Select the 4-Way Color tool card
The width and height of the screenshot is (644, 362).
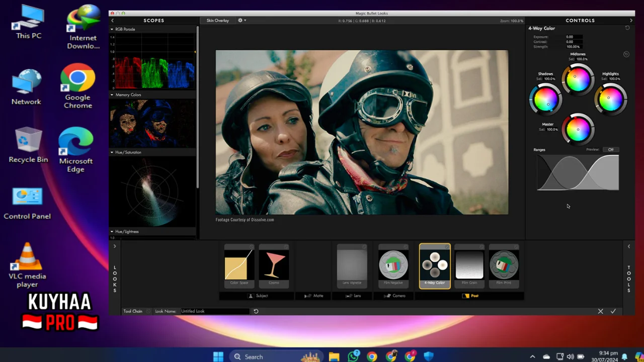coord(435,266)
